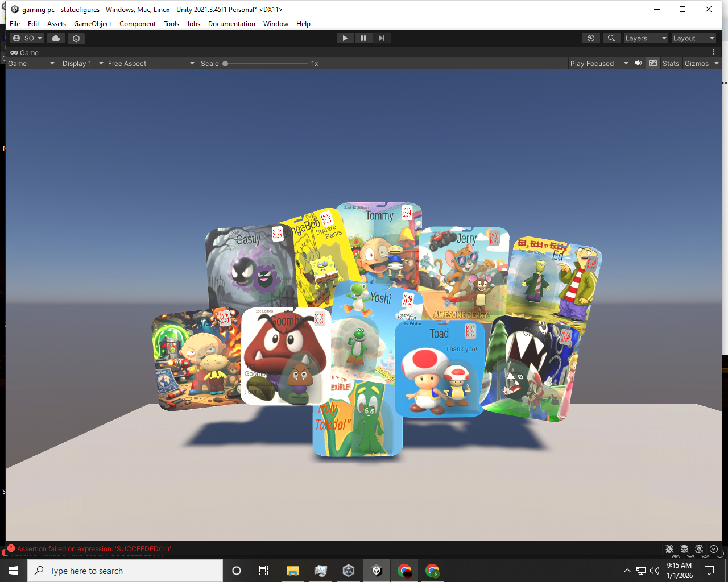
Task: Open the system volume tray icon
Action: (x=655, y=571)
